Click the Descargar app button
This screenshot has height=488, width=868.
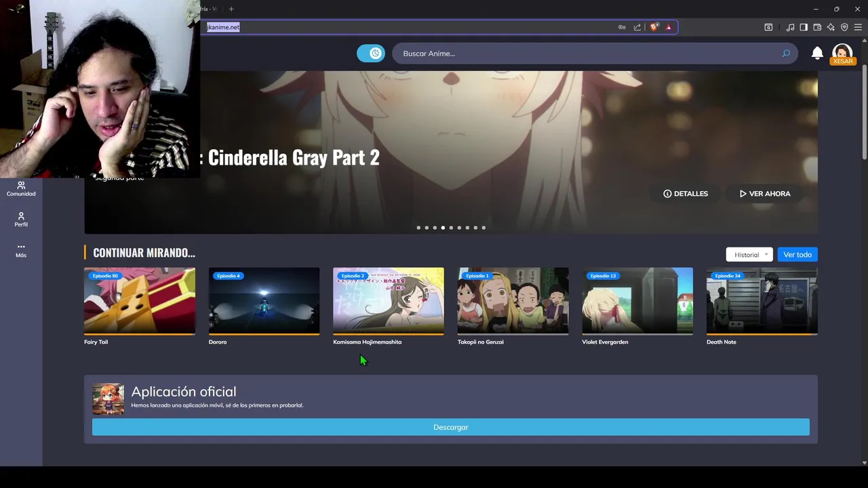(451, 427)
